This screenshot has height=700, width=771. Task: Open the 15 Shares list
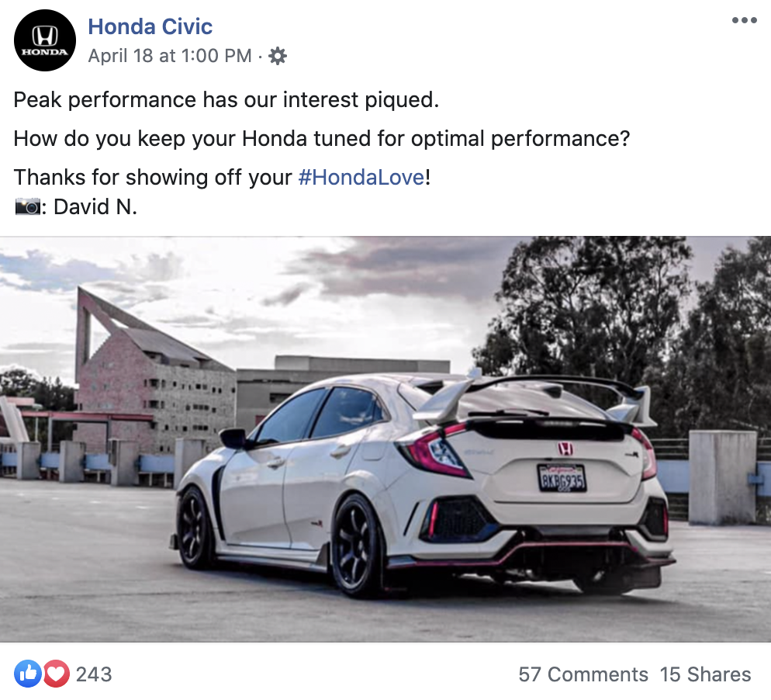click(x=705, y=674)
